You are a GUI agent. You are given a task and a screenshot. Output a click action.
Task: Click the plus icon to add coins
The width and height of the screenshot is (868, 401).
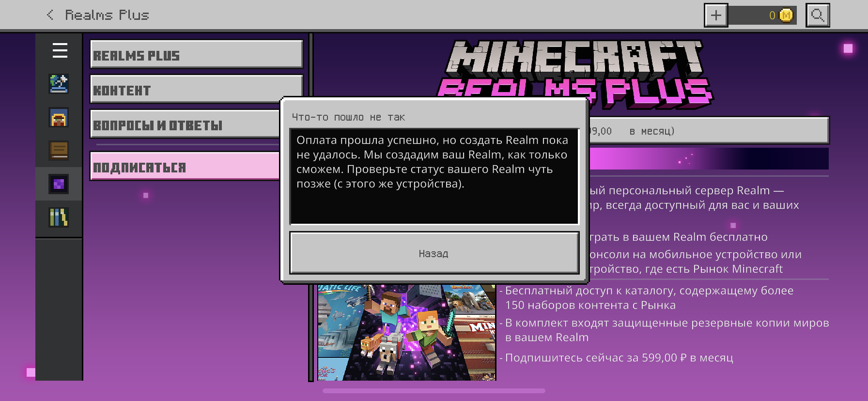point(716,15)
